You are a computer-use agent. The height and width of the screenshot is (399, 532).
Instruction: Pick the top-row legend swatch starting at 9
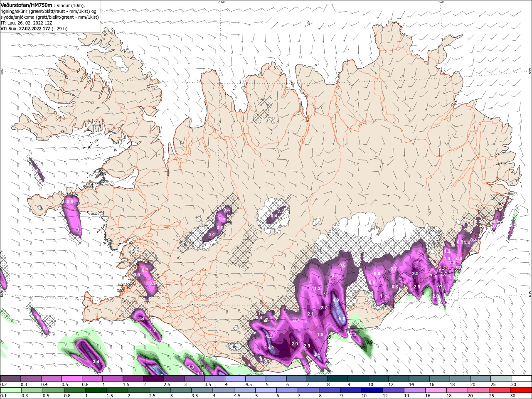pos(358,378)
